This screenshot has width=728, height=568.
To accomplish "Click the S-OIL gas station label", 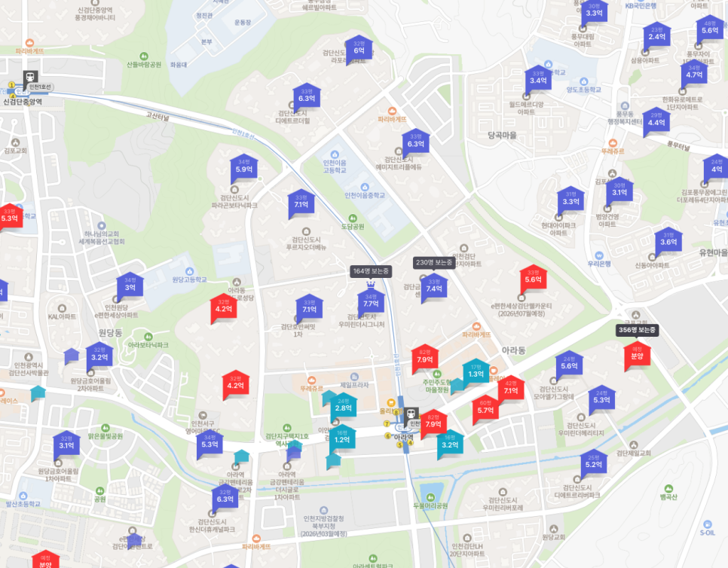I will (x=707, y=532).
